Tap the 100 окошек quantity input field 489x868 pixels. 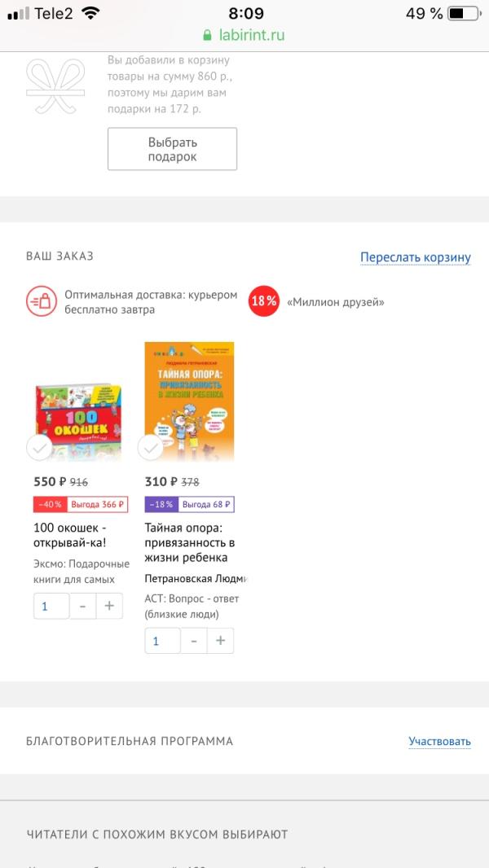coord(51,606)
